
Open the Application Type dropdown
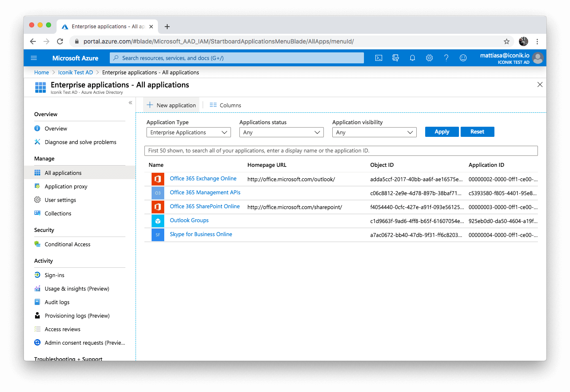point(188,132)
